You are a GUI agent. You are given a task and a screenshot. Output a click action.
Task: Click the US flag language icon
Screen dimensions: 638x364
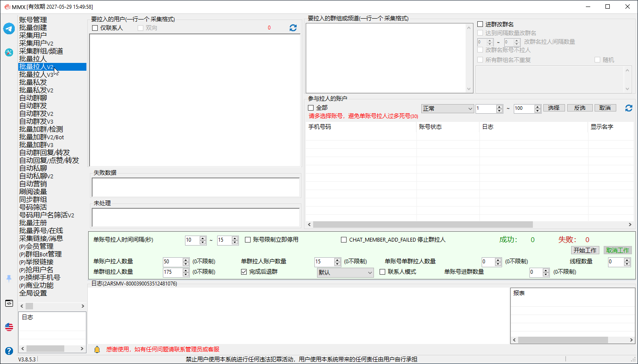9,327
